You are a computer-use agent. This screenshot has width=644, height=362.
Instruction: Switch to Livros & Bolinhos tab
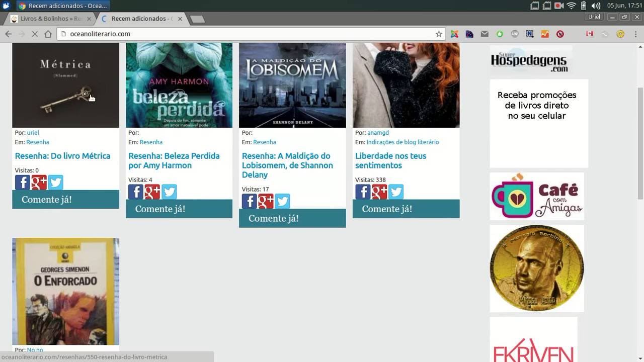[x=48, y=19]
